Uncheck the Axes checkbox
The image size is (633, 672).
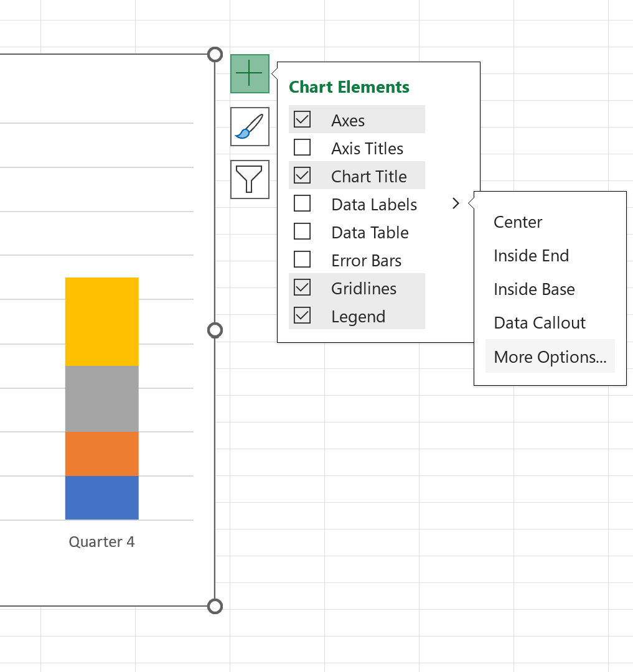(302, 119)
